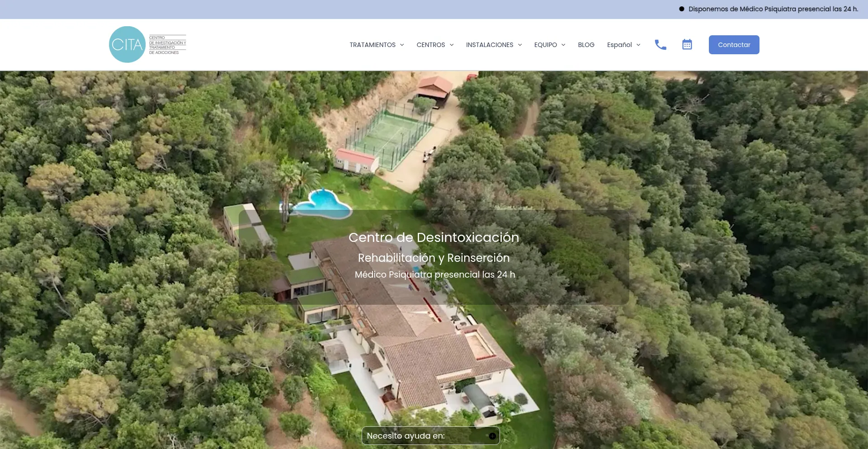Expand the CENTROS chevron arrow

pos(452,45)
